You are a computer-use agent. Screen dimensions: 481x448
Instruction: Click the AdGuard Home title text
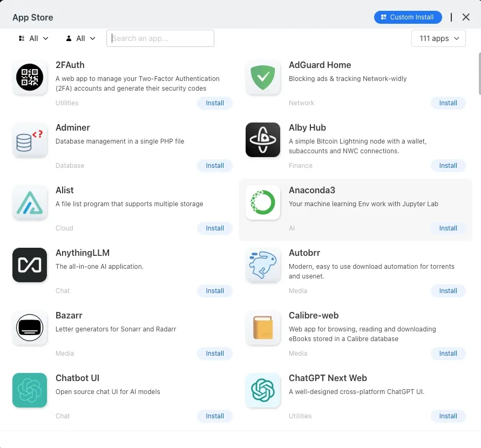pyautogui.click(x=320, y=65)
